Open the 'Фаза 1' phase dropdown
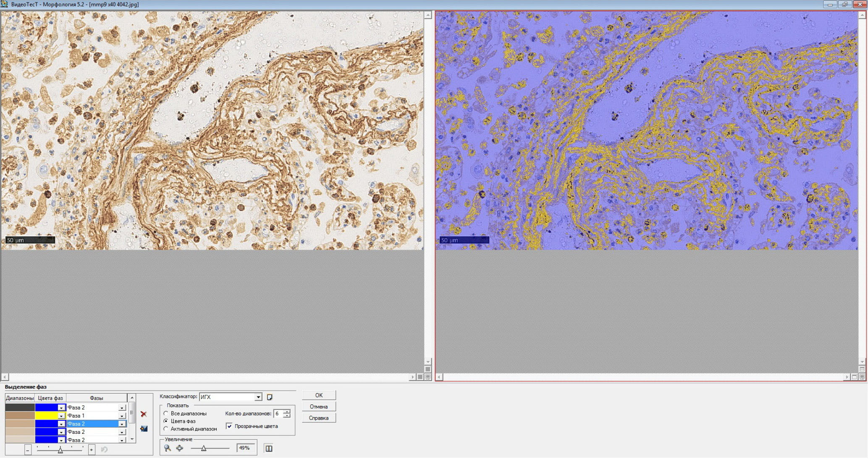Screen dimensions: 868x459 pos(122,416)
